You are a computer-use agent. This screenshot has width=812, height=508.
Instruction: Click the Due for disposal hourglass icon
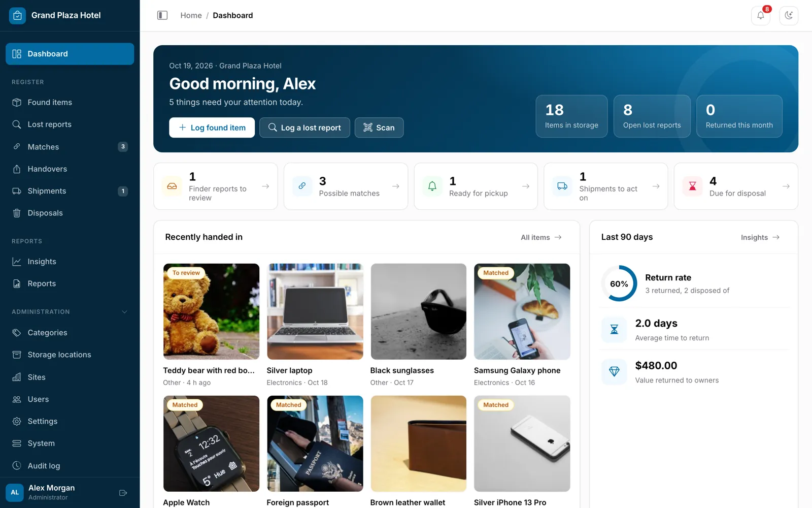(693, 186)
